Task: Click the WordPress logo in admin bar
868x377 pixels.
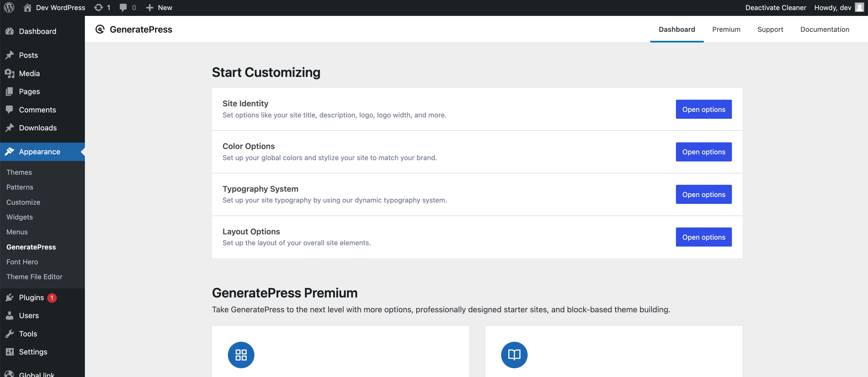Action: 9,7
